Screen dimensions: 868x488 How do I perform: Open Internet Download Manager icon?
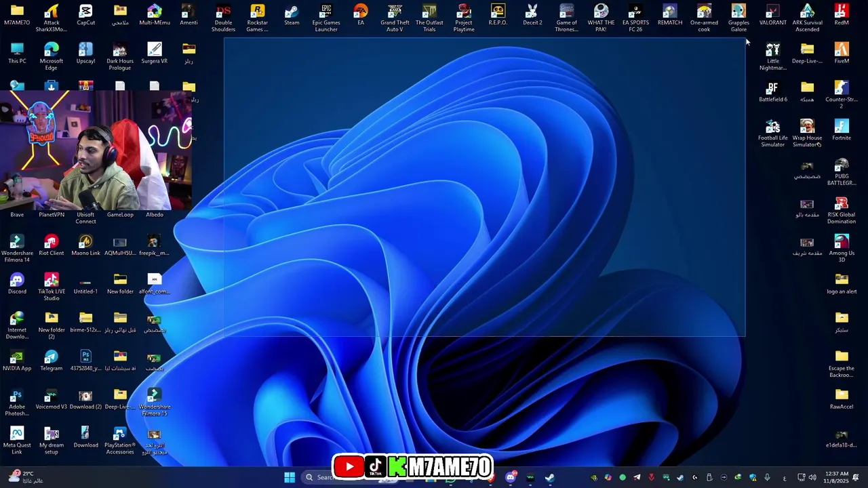(x=17, y=325)
